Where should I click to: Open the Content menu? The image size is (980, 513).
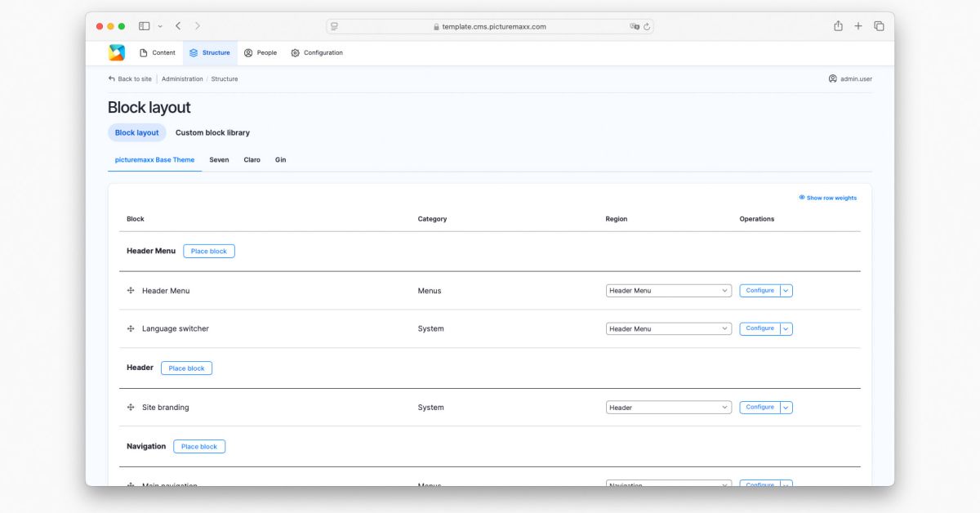tap(158, 53)
